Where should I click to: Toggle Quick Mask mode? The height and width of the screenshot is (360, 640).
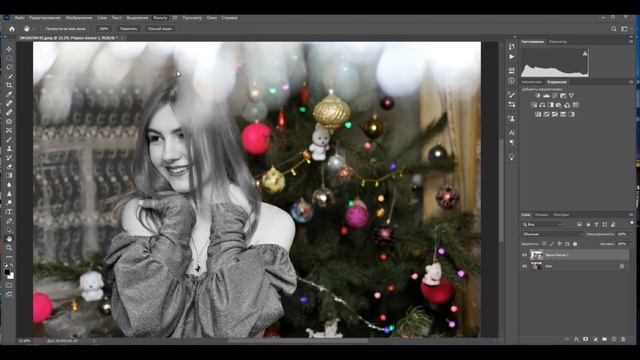[9, 285]
